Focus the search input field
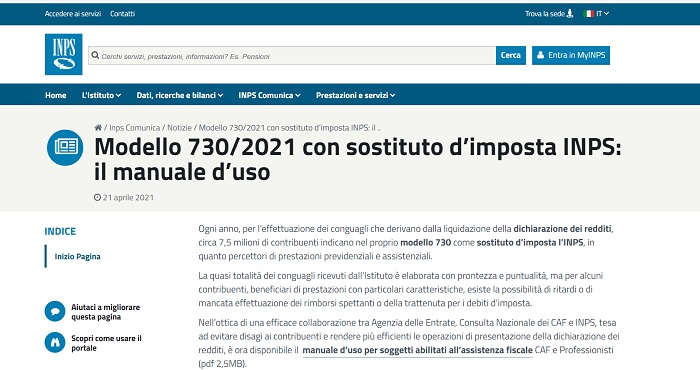The height and width of the screenshot is (370, 700). click(292, 55)
